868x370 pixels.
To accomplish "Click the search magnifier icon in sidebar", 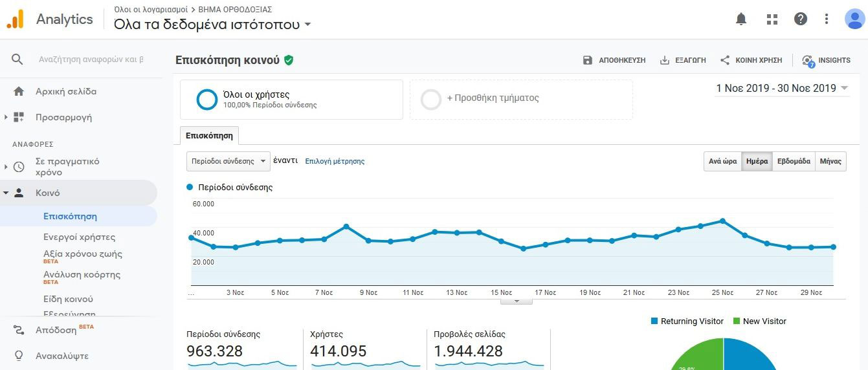I will coord(17,60).
